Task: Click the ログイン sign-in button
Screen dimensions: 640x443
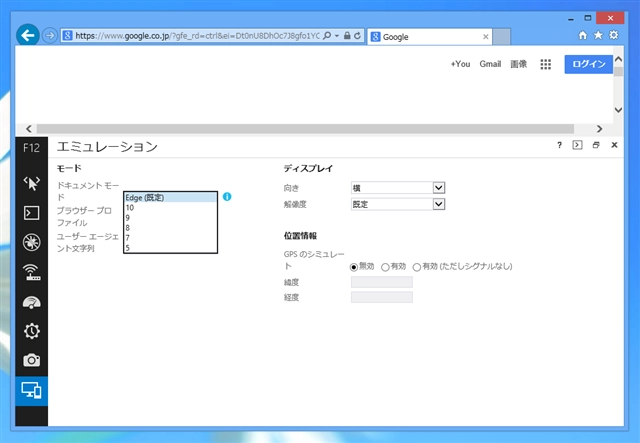Action: point(589,64)
